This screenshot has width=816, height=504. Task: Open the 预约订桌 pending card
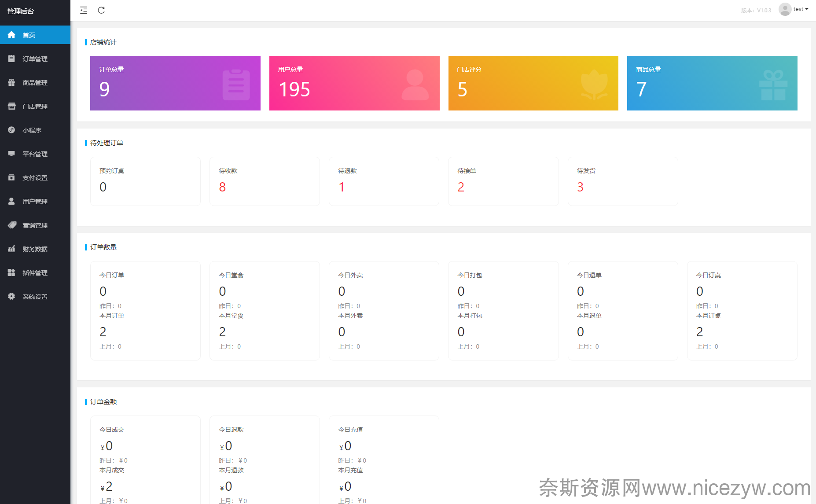145,181
